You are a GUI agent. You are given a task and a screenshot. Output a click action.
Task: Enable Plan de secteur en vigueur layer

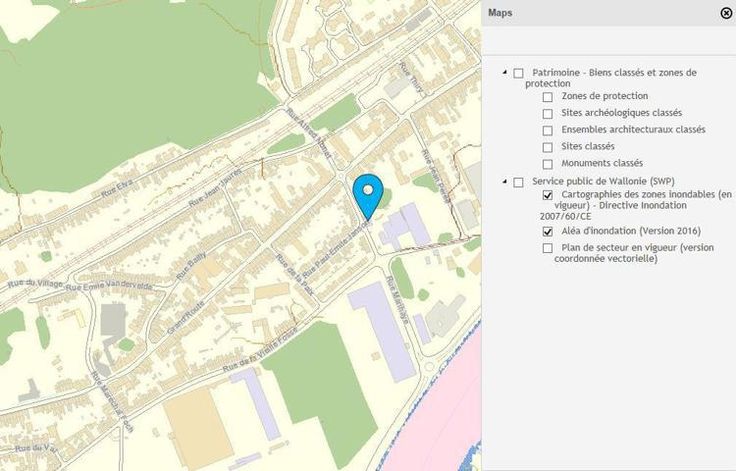point(547,248)
